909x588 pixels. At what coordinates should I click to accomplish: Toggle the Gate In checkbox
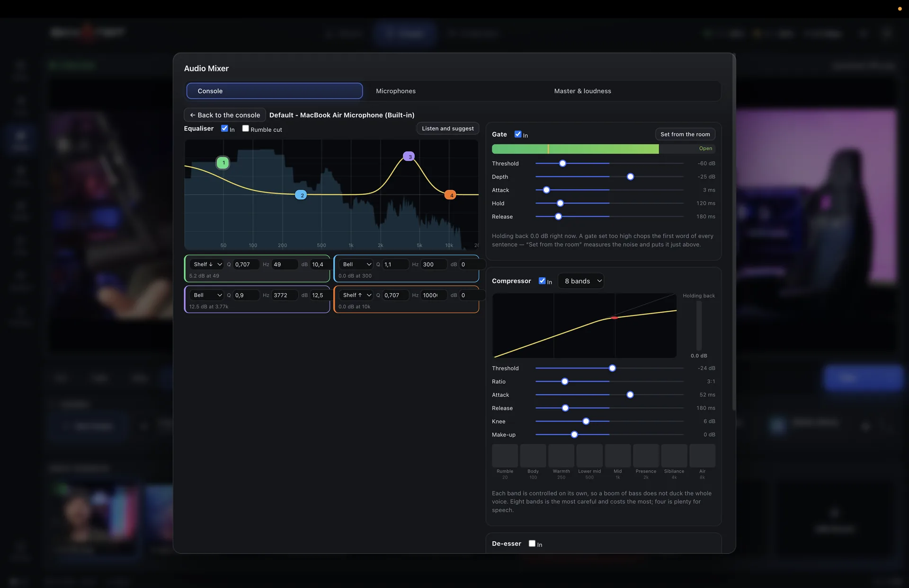click(x=518, y=134)
